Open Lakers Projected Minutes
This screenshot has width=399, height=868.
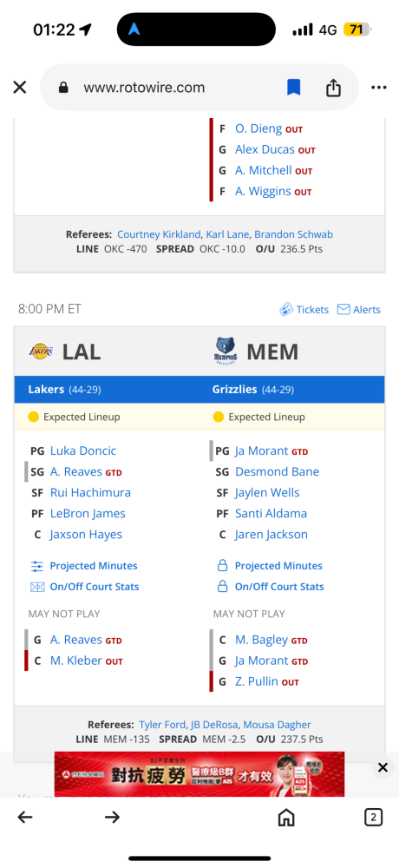tap(84, 566)
